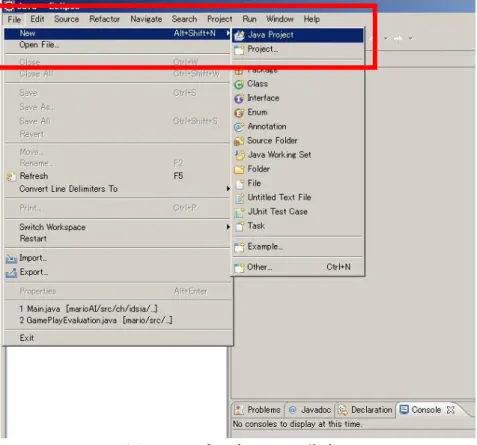Open the Window menu
Viewport: 477px width, 445px height.
click(280, 19)
